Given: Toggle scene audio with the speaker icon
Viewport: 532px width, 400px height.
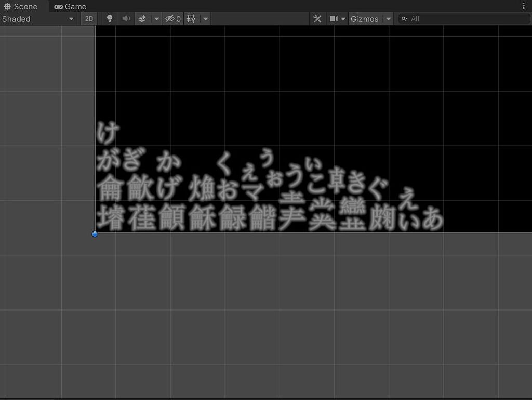Looking at the screenshot, I should 125,19.
